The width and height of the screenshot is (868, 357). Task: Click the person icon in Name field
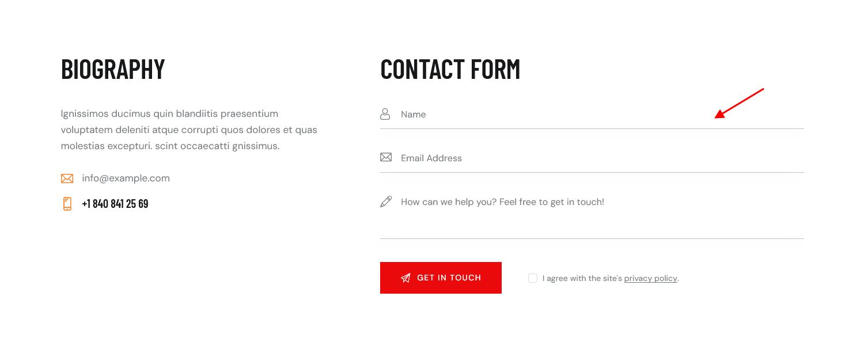tap(385, 114)
